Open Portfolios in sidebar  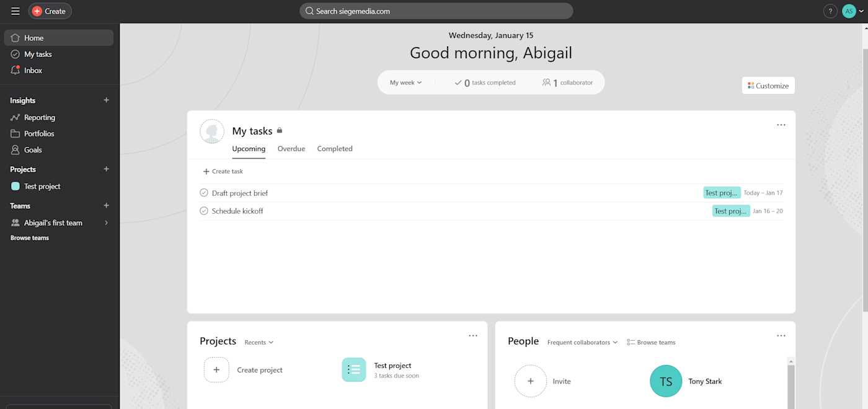pyautogui.click(x=59, y=133)
